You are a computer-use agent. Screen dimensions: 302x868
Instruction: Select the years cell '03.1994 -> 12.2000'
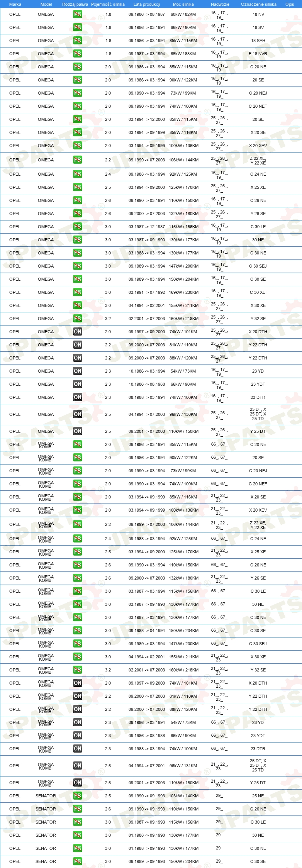[x=147, y=119]
